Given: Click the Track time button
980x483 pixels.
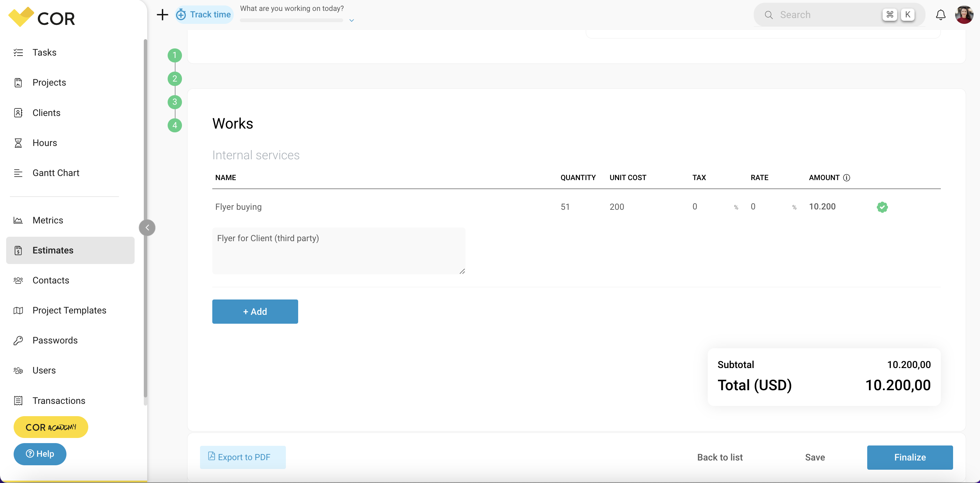Looking at the screenshot, I should (204, 15).
